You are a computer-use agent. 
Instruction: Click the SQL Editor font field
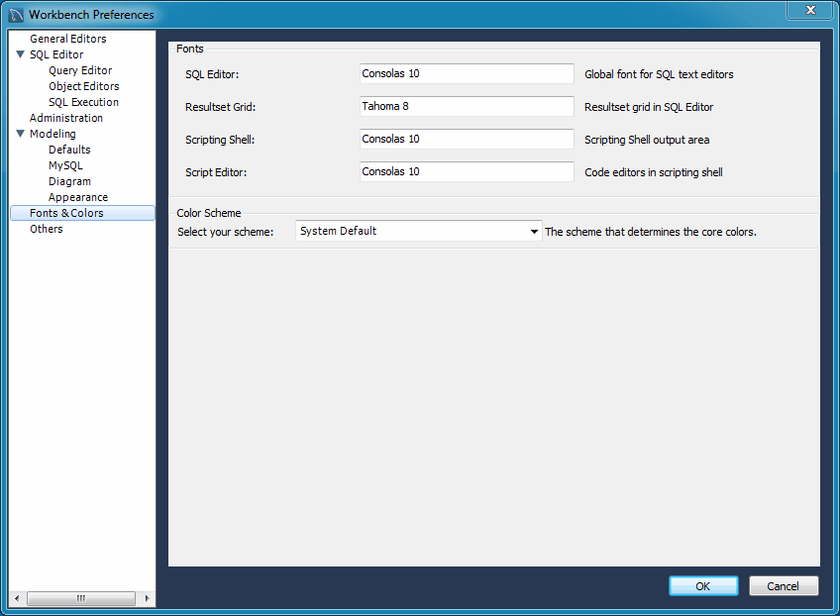click(x=467, y=73)
